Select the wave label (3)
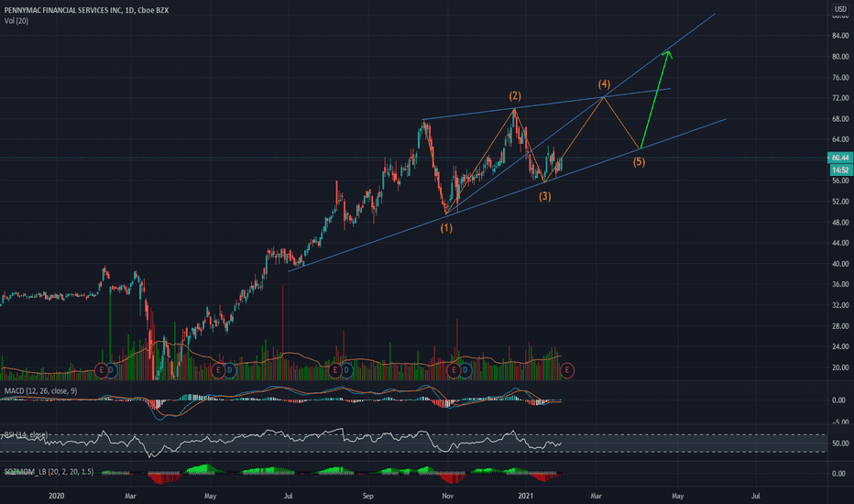Screen dimensions: 854x504 [545, 196]
